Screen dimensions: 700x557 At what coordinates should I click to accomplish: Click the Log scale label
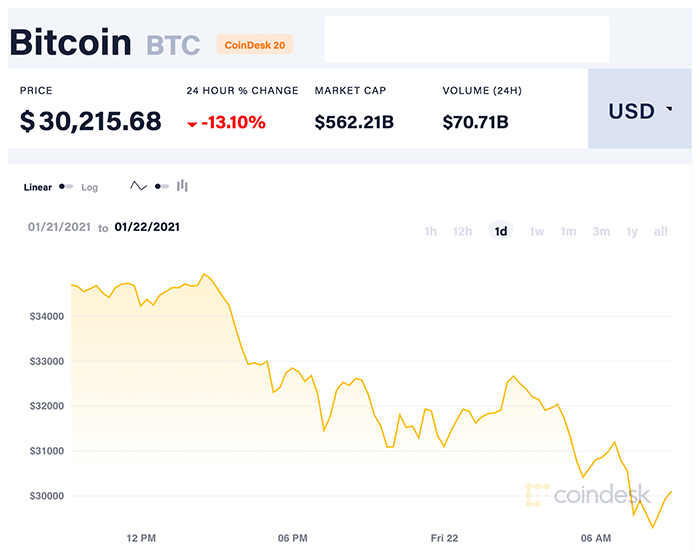pos(90,187)
